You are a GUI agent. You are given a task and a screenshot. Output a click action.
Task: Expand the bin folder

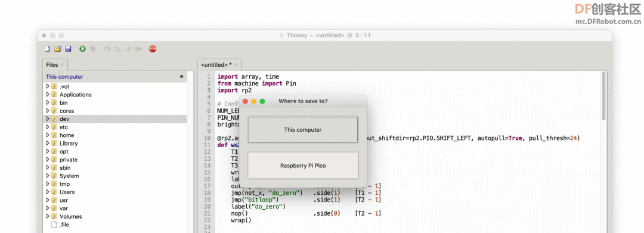click(48, 102)
